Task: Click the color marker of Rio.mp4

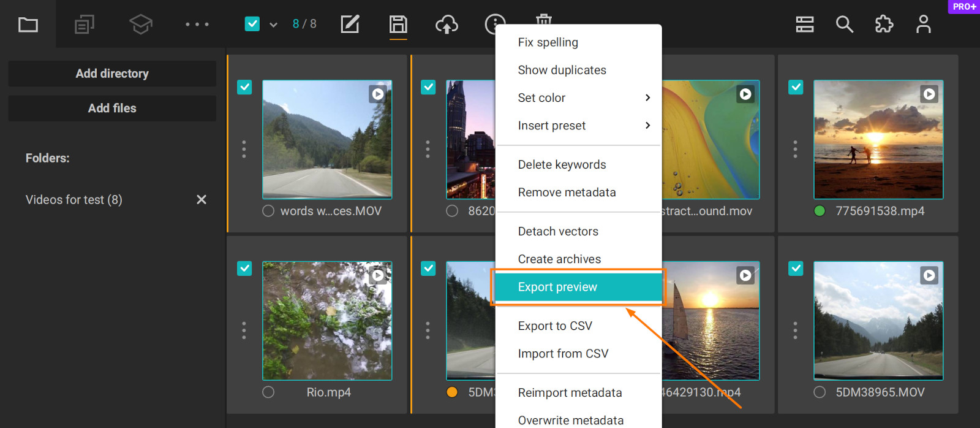Action: [268, 392]
